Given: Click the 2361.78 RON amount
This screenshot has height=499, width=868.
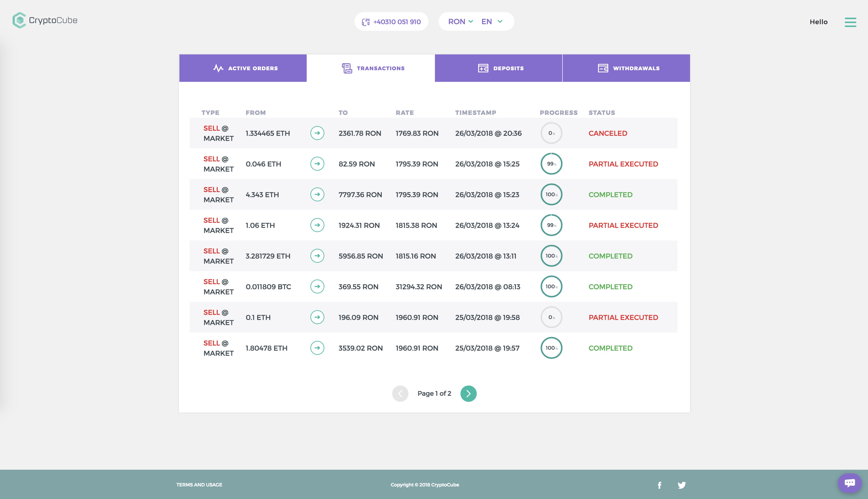Looking at the screenshot, I should [x=359, y=133].
